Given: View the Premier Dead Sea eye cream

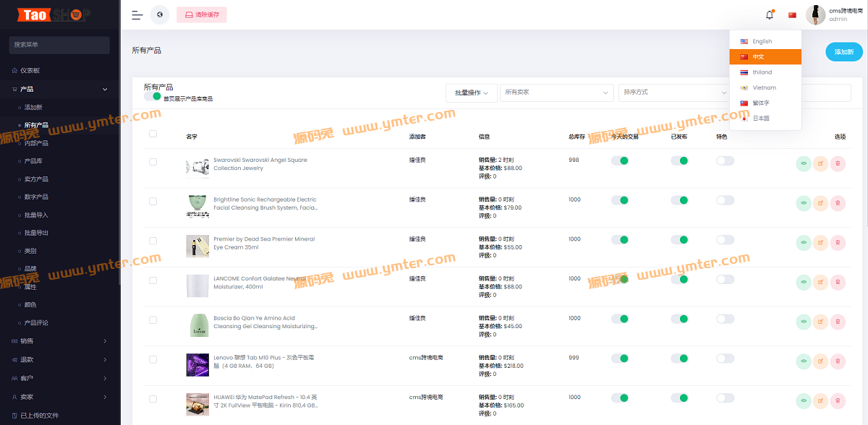Looking at the screenshot, I should 804,243.
